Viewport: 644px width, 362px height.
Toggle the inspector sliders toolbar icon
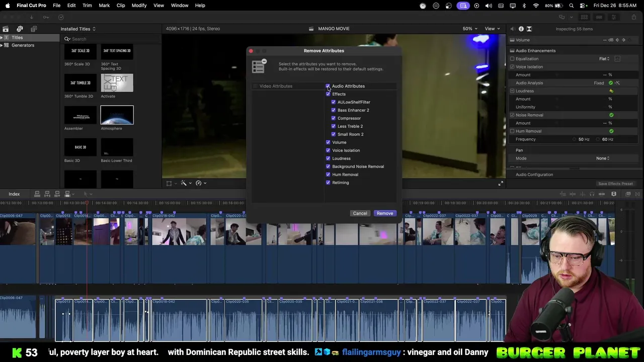(x=613, y=17)
